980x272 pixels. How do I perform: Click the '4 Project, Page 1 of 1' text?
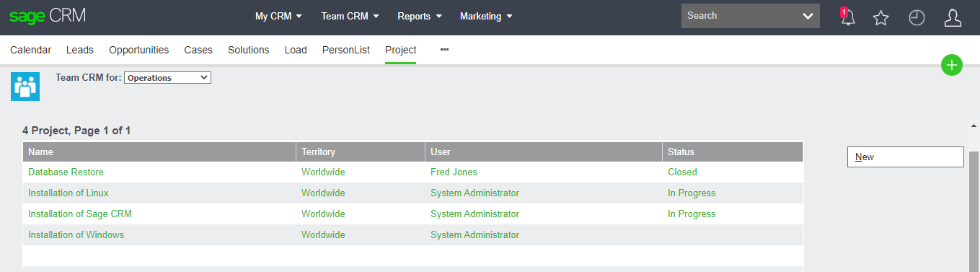[x=76, y=131]
